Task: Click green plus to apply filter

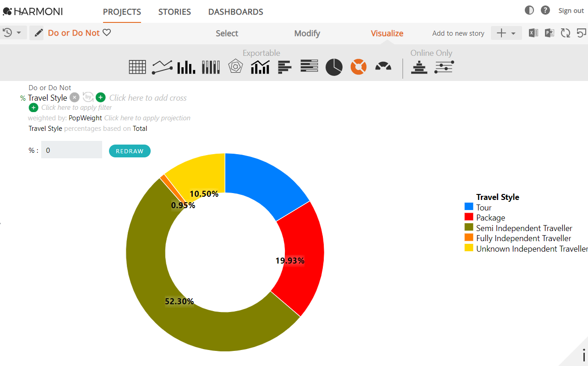Action: (33, 108)
